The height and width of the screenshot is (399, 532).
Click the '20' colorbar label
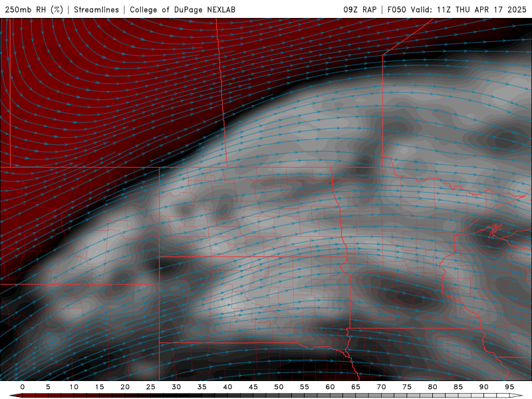click(x=125, y=387)
